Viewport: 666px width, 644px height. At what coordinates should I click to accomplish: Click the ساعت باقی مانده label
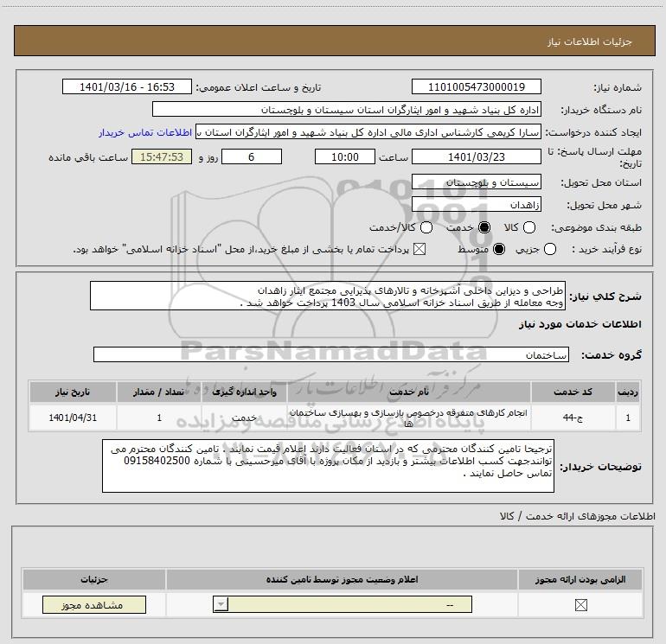point(88,157)
